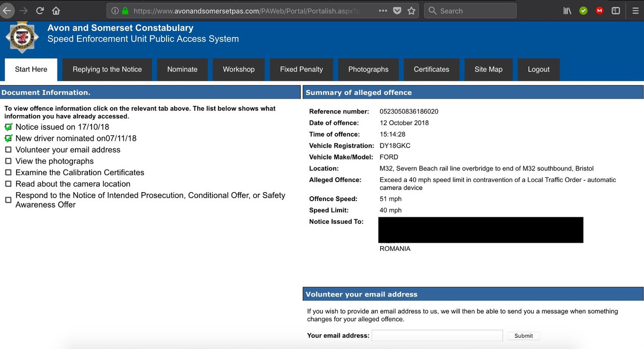Open the Start Here tab

pos(31,69)
